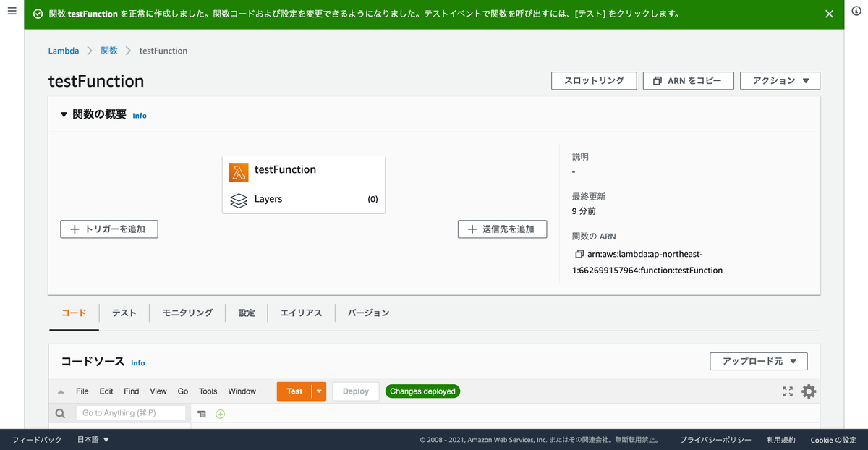Open the プライバシーポリシー footer link
This screenshot has height=450, width=868.
[x=715, y=439]
